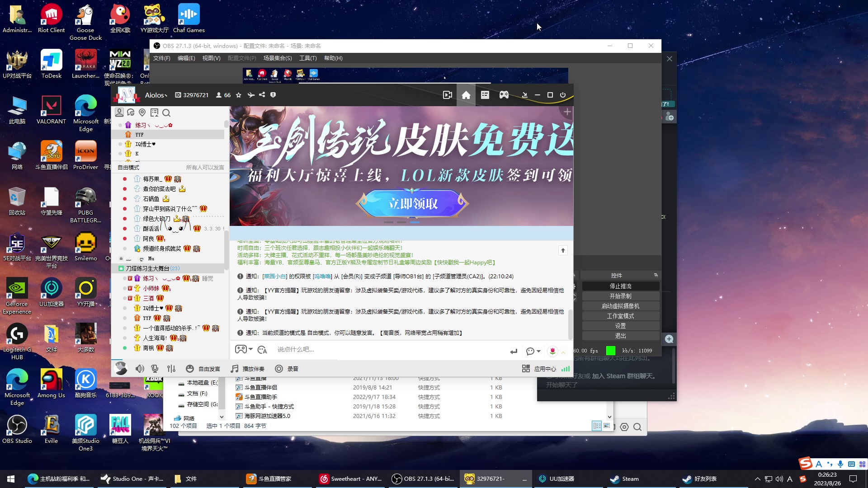Open OBS 视图(V) menu
868x488 pixels.
click(211, 58)
